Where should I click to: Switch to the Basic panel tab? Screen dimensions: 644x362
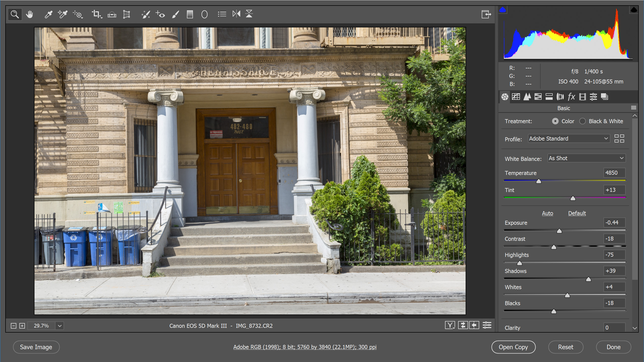point(505,97)
